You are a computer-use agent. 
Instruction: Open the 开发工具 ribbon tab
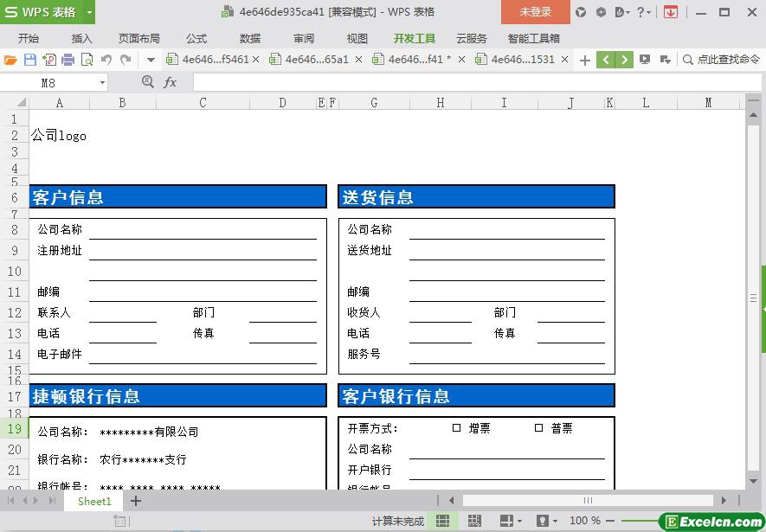pyautogui.click(x=414, y=39)
